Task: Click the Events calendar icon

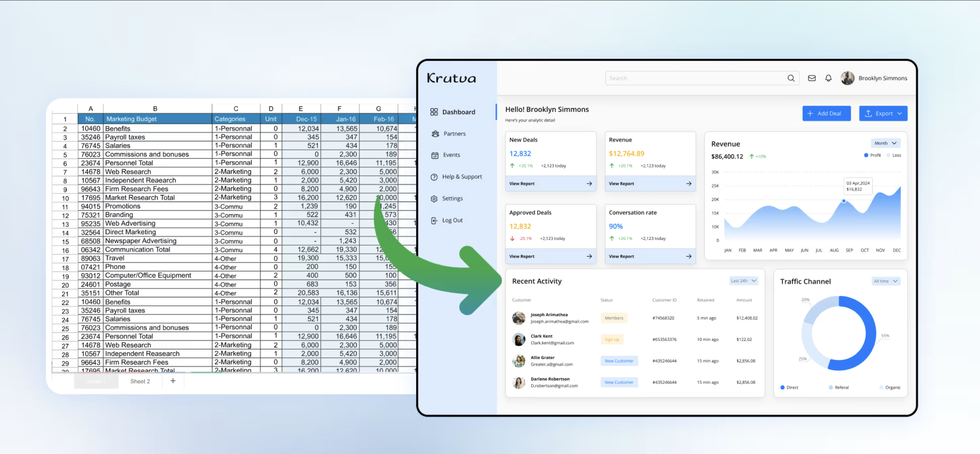Action: (435, 155)
